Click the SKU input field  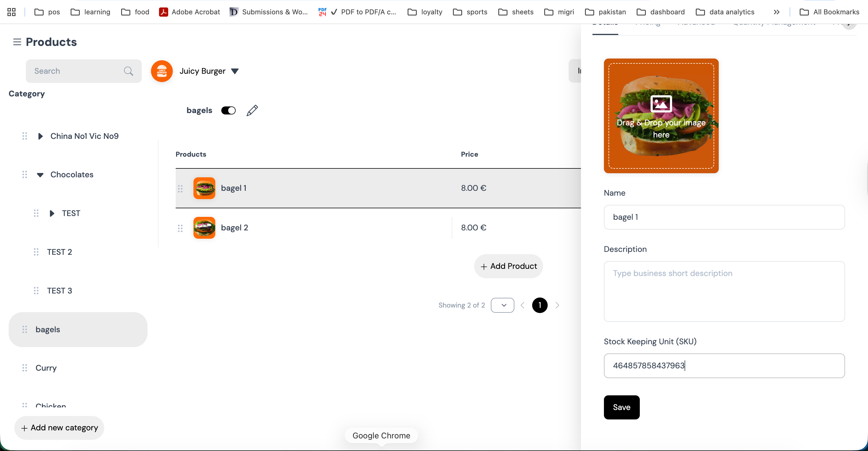pos(724,366)
